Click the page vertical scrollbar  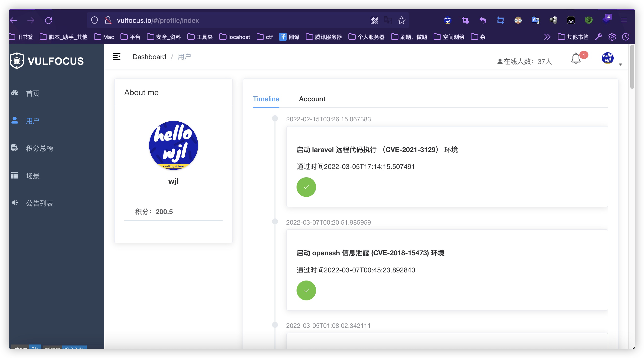click(x=632, y=67)
